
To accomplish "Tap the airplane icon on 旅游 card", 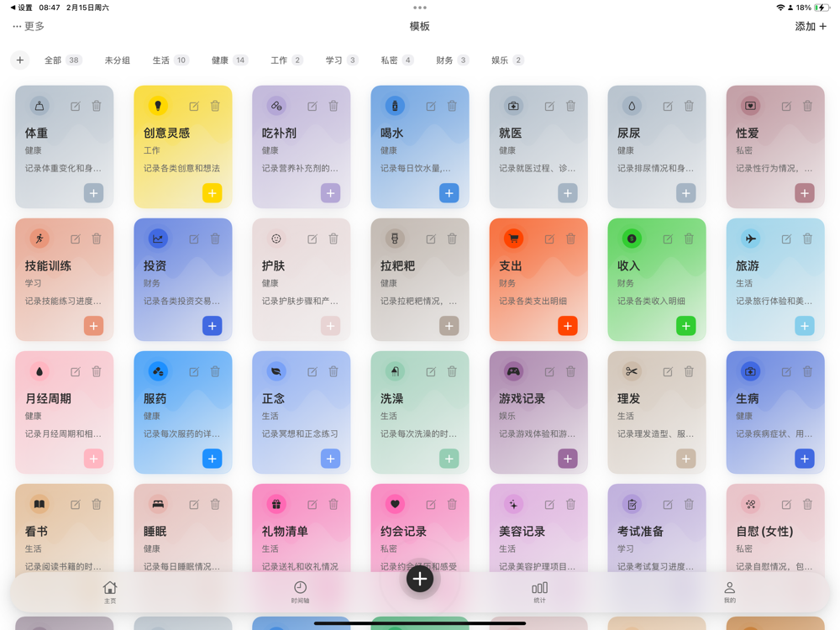I will [750, 239].
